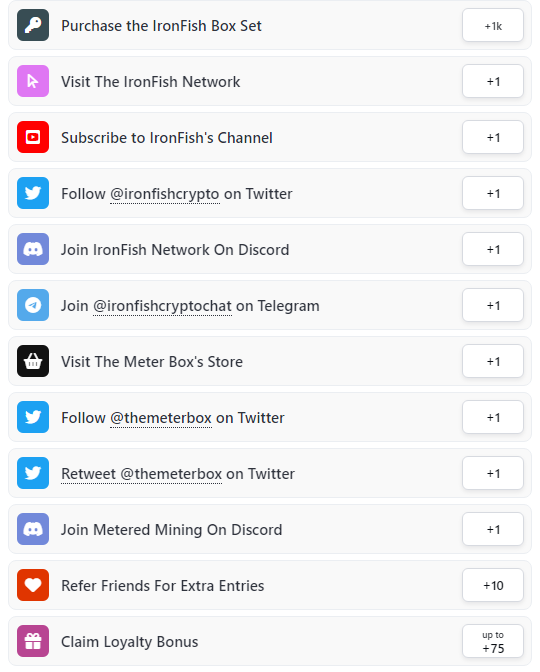Expand the Subscribe to IronFish's Channel entry
540x672 pixels.
pos(270,137)
